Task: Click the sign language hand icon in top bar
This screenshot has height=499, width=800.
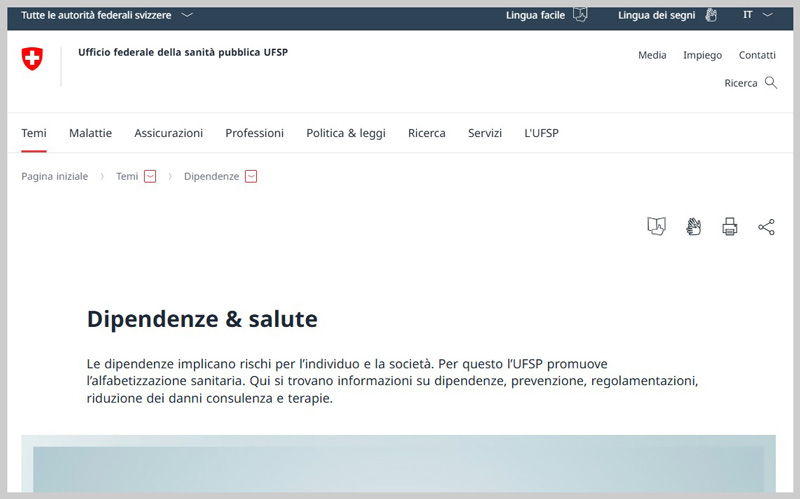Action: point(711,15)
